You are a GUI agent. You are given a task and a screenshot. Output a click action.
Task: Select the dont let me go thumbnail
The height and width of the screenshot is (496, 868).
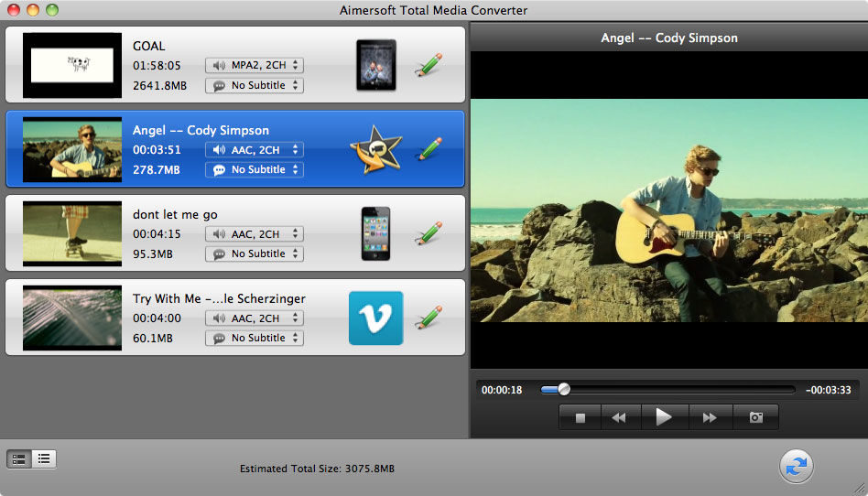click(72, 233)
